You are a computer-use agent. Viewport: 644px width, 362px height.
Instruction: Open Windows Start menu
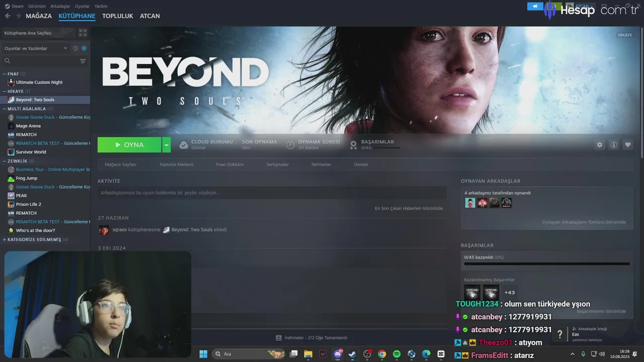click(203, 354)
